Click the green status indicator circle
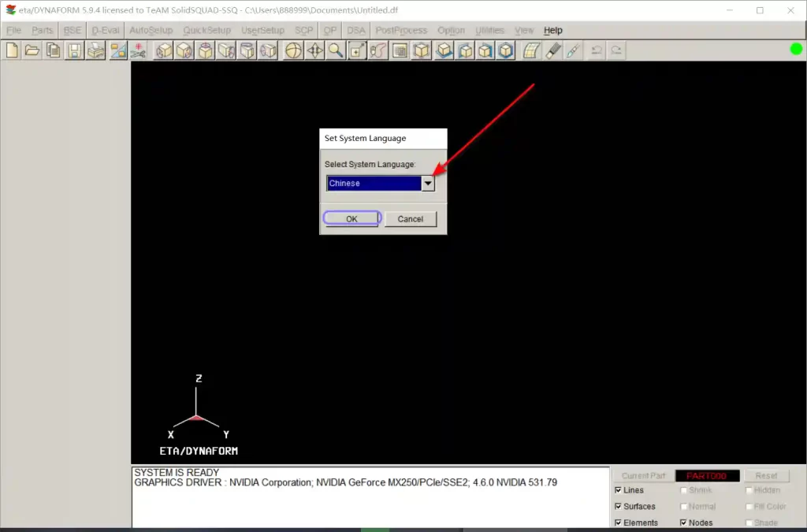This screenshot has height=532, width=807. [x=796, y=50]
